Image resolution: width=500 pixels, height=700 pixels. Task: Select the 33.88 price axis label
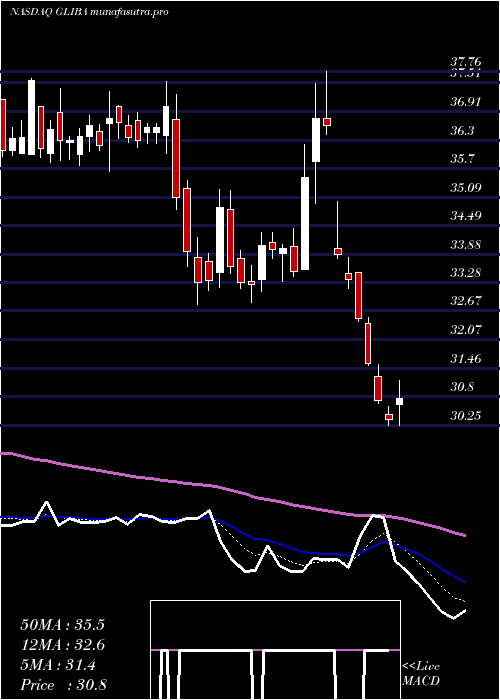click(466, 245)
